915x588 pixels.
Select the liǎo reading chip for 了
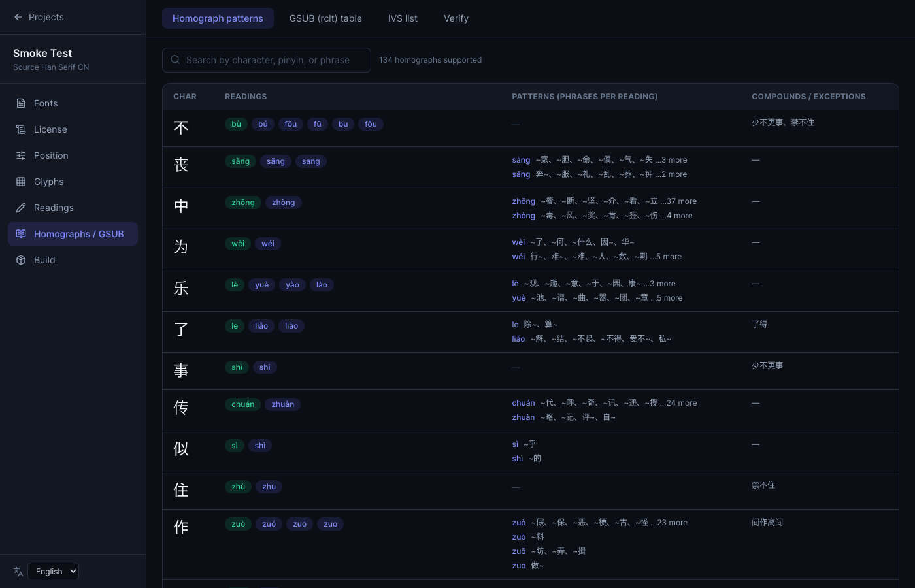[x=261, y=326]
